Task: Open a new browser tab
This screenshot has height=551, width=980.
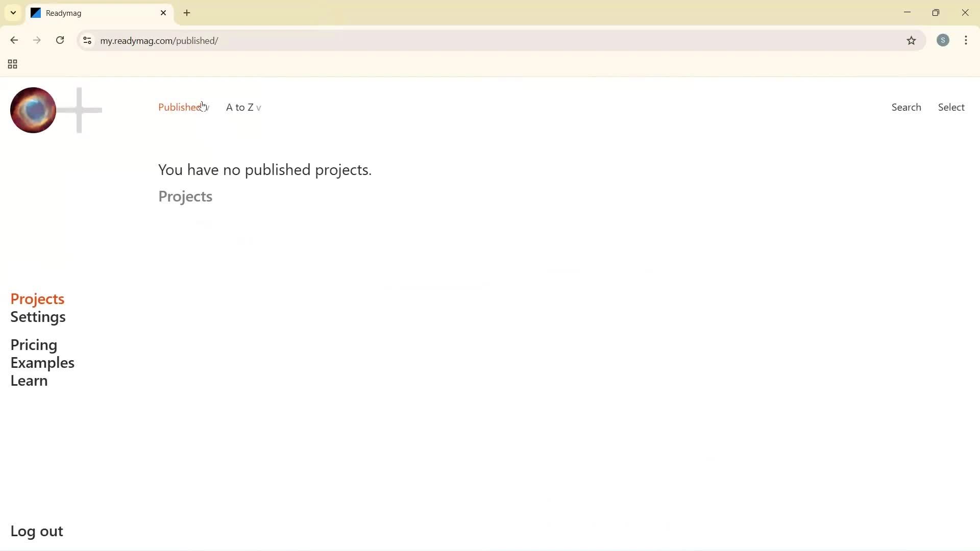Action: pos(187,13)
